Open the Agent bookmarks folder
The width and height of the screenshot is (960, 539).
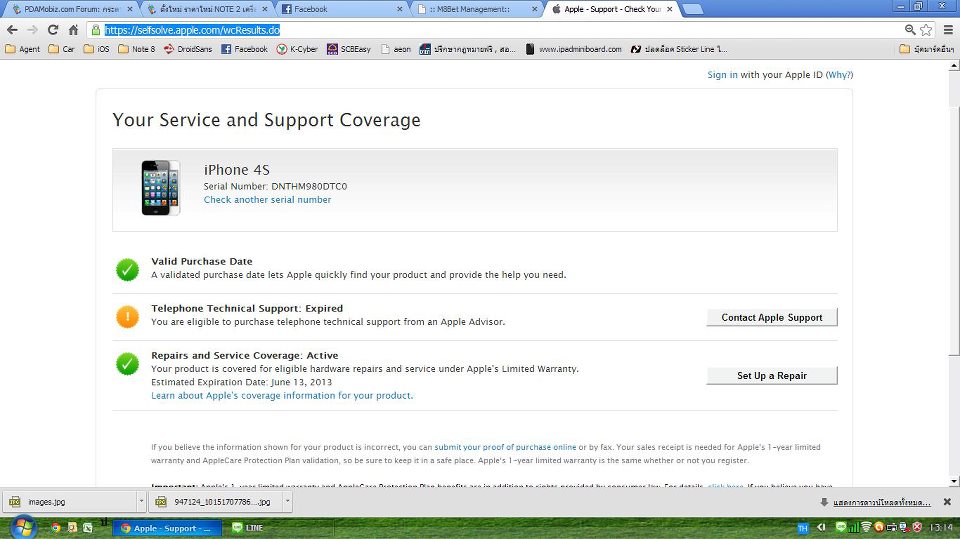23,49
